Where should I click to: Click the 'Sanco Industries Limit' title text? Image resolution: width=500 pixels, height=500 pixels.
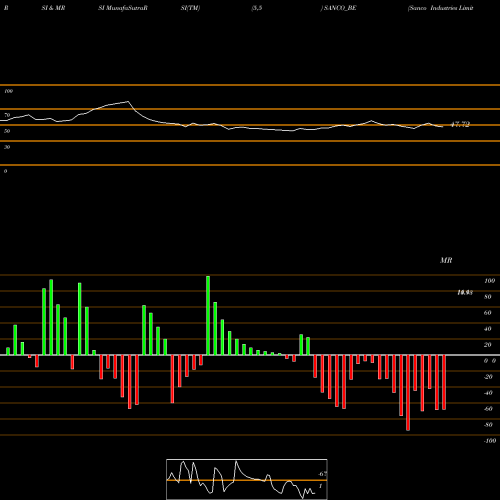(x=440, y=8)
